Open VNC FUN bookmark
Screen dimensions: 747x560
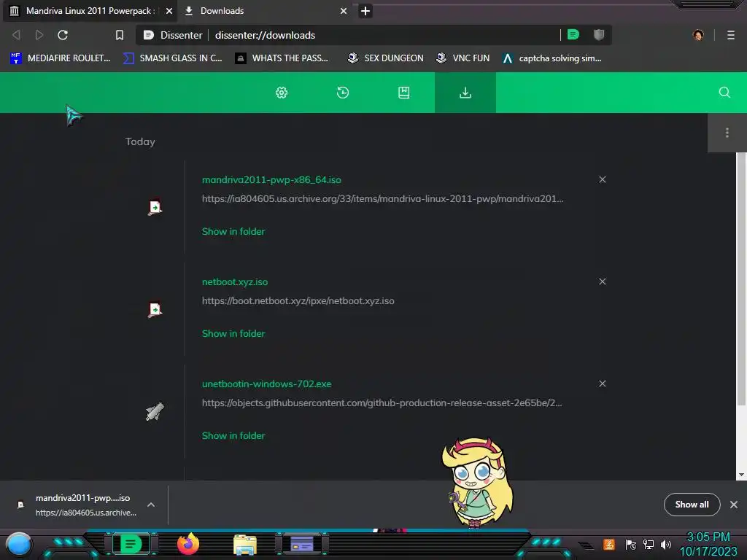pos(463,58)
